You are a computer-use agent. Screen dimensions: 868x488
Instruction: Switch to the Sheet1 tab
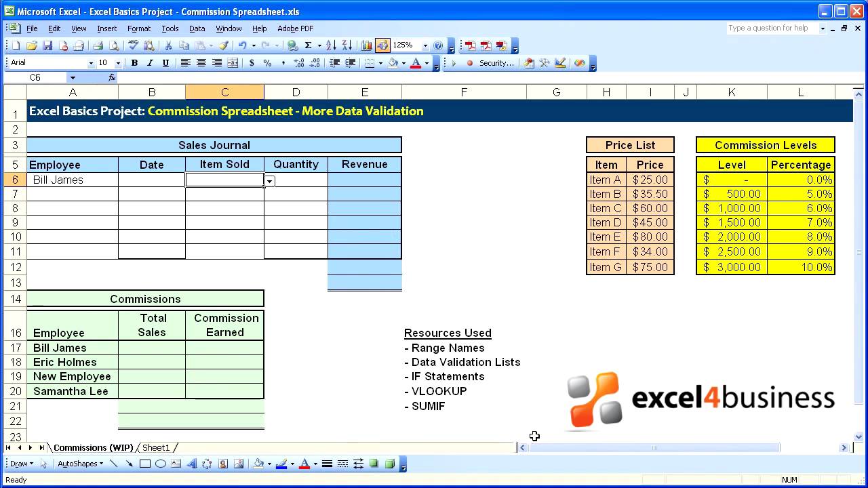click(156, 448)
